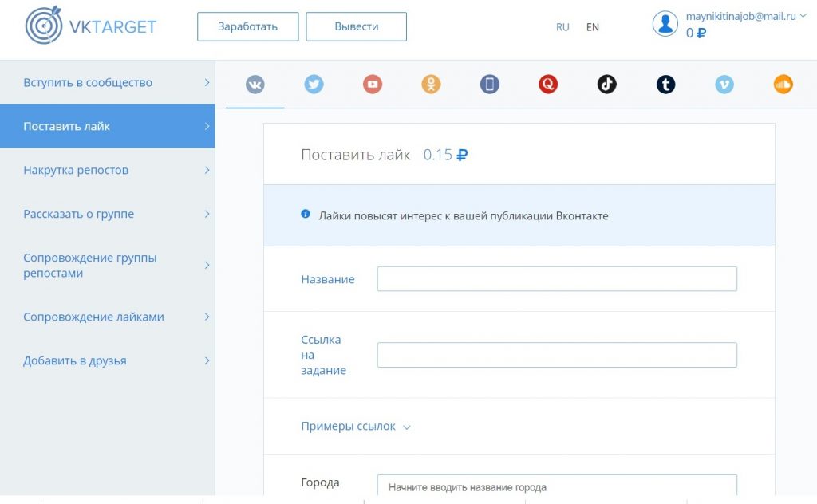
Task: Select Поставить лайк menu item
Action: click(x=108, y=126)
